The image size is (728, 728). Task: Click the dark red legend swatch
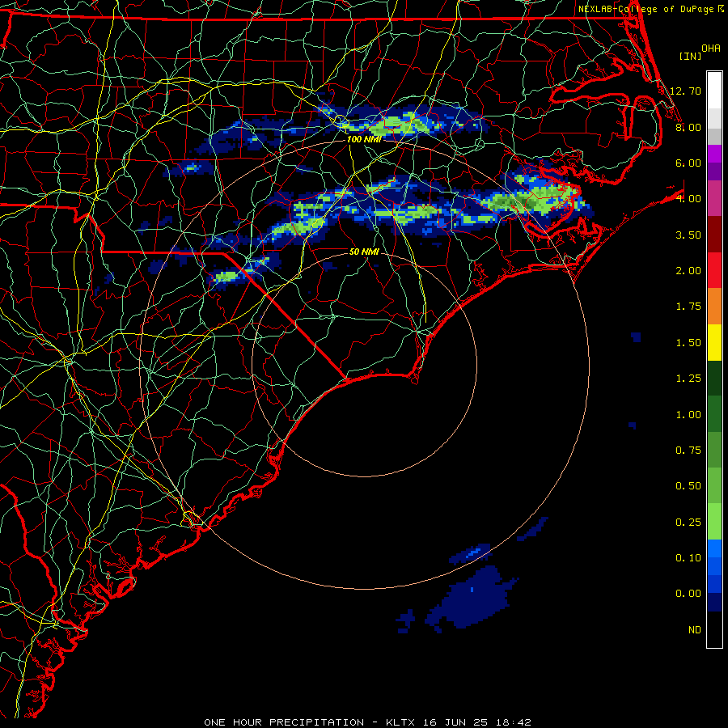(714, 235)
